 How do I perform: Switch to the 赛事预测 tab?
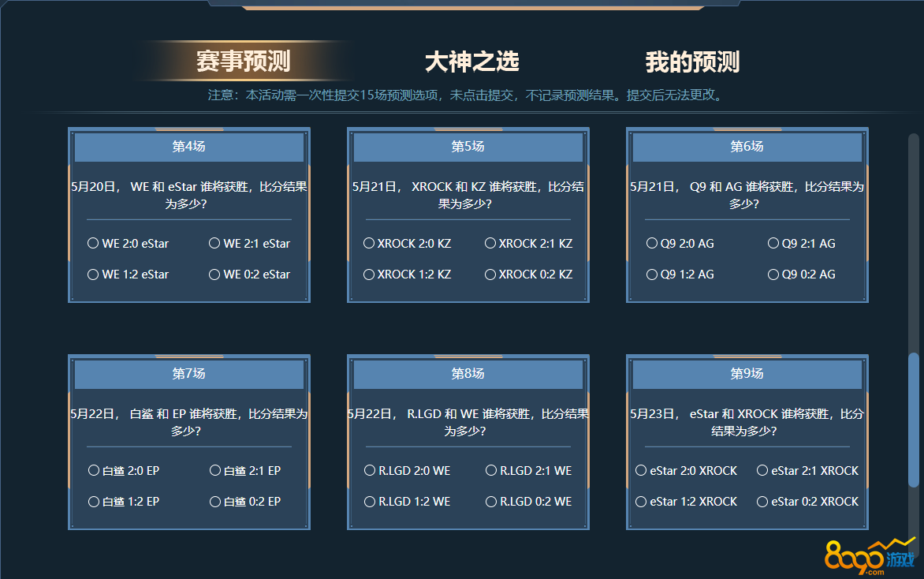(x=243, y=62)
